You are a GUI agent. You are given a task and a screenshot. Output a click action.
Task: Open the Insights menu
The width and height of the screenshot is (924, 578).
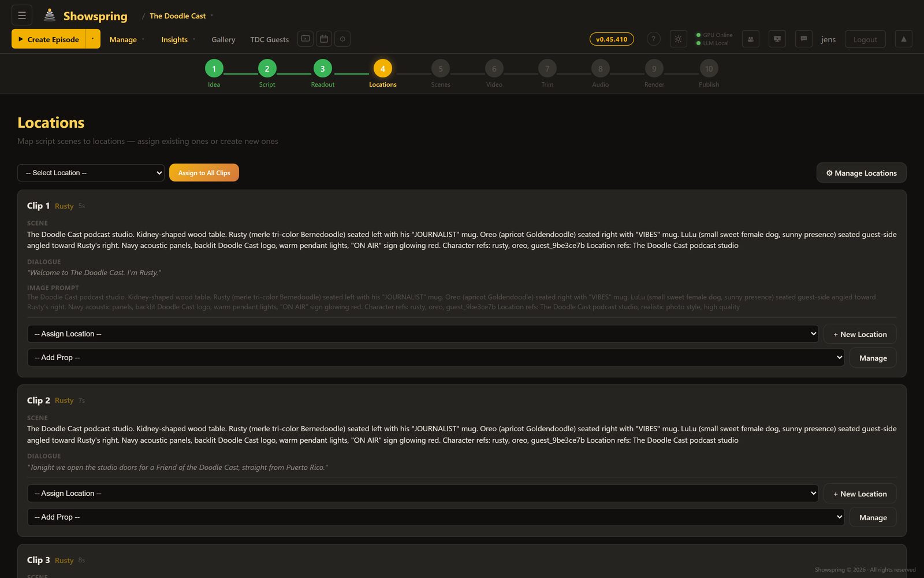point(178,39)
